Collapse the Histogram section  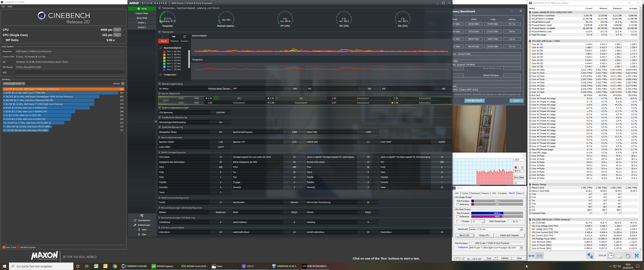[x=160, y=32]
